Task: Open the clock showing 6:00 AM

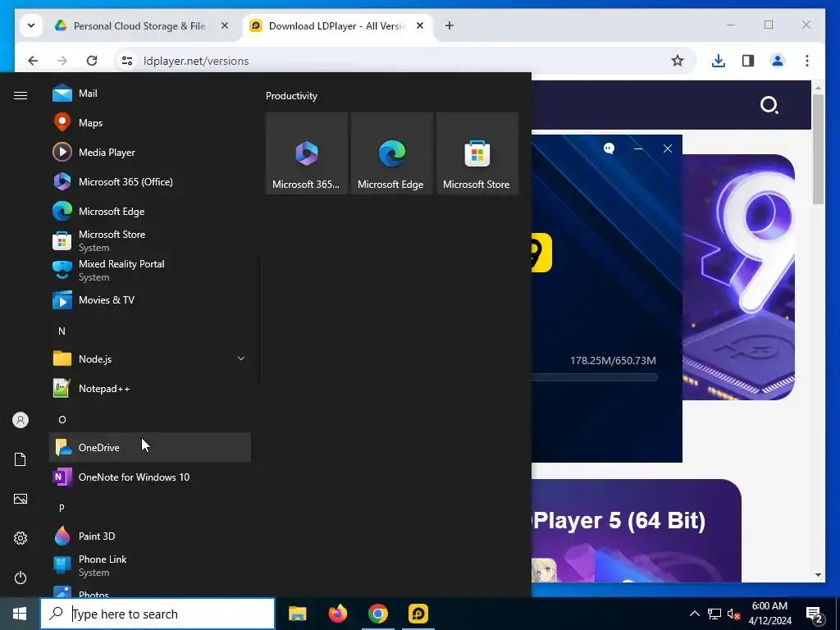Action: click(769, 614)
